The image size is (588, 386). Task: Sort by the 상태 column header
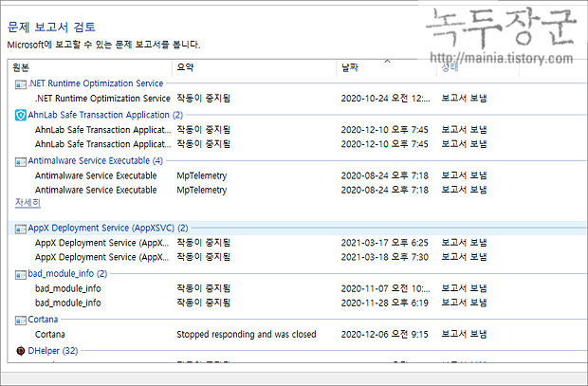click(x=478, y=68)
